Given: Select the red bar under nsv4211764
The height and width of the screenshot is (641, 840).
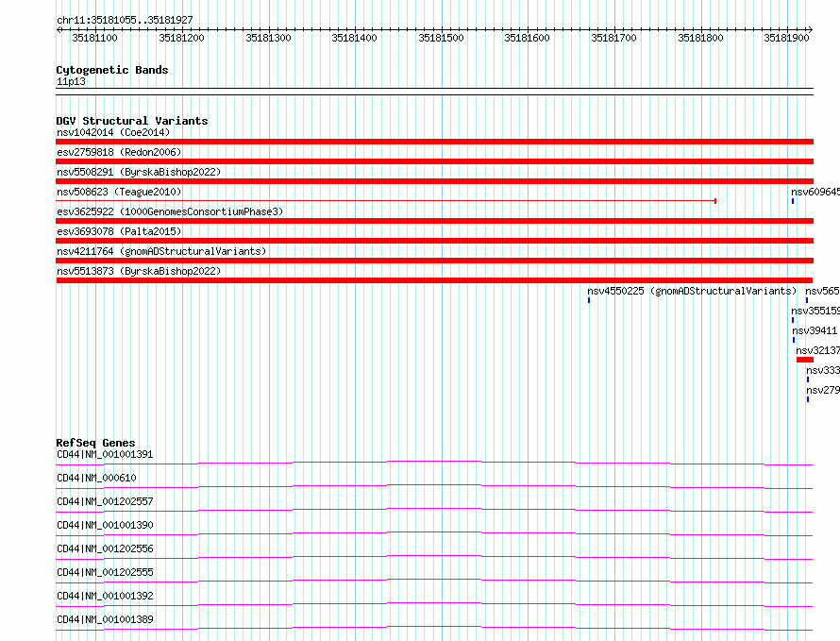Looking at the screenshot, I should (x=434, y=261).
